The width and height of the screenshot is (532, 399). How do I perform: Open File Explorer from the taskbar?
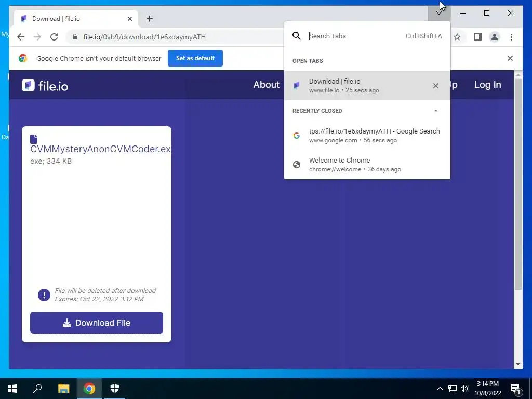click(x=63, y=389)
